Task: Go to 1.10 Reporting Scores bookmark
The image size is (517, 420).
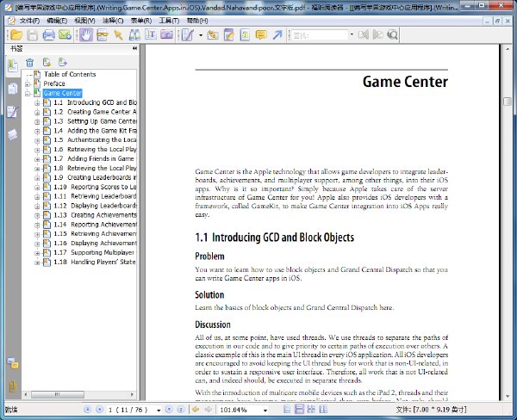Action: [95, 187]
